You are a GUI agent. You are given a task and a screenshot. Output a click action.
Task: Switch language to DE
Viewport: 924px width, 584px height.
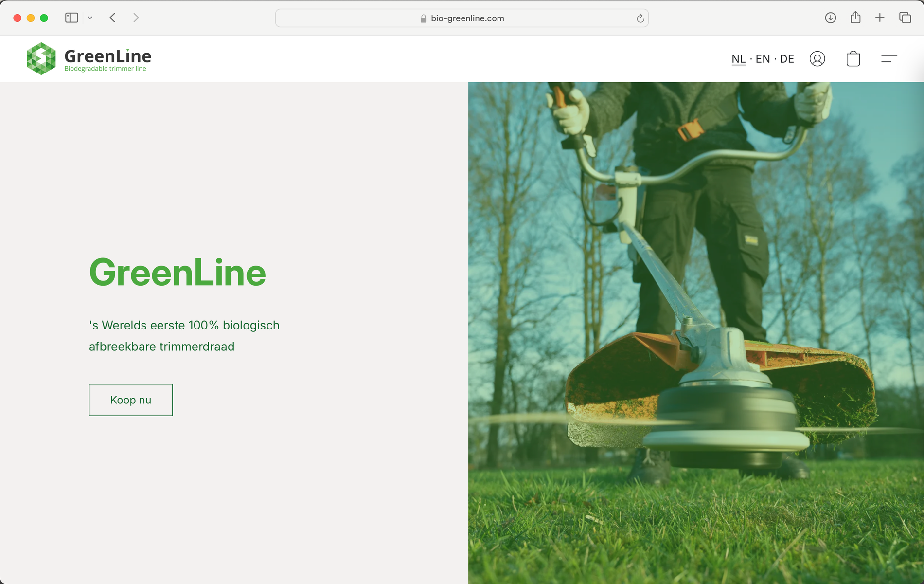point(787,59)
